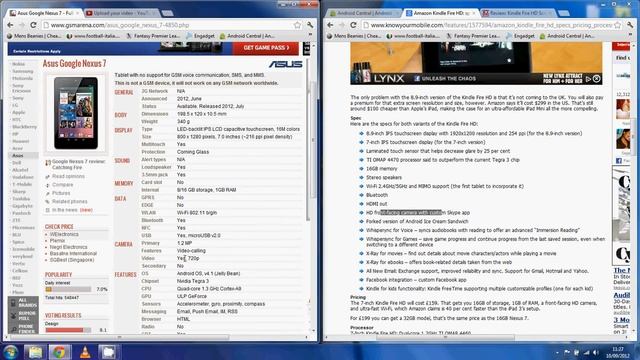Viewport: 640px width, 360px height.
Task: Click ASUS logo on GSMArena page
Action: click(x=286, y=64)
